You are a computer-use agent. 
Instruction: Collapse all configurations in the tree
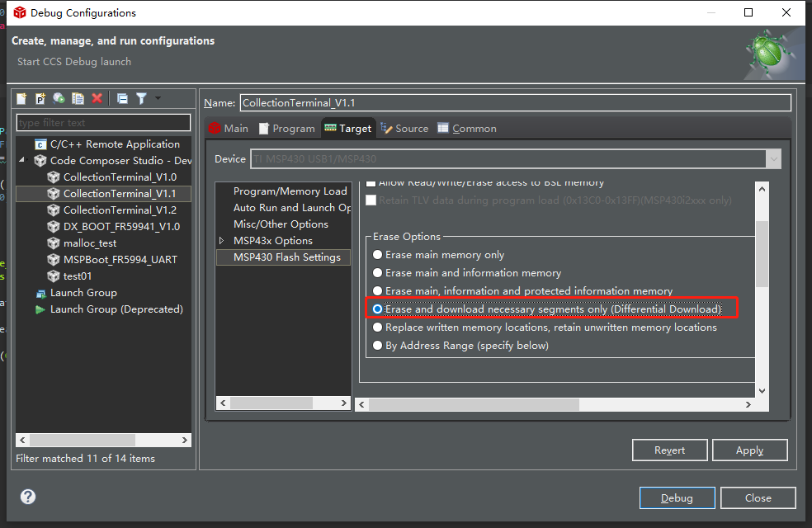(x=122, y=98)
